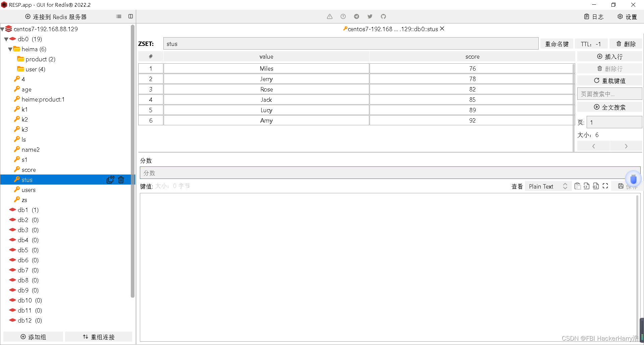Click the ZSET key name field stus
The image size is (644, 345).
pos(351,44)
